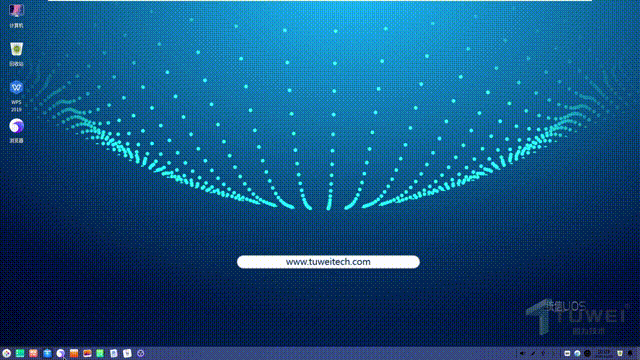Open the Computer desktop icon
This screenshot has width=640, height=360.
tap(16, 15)
